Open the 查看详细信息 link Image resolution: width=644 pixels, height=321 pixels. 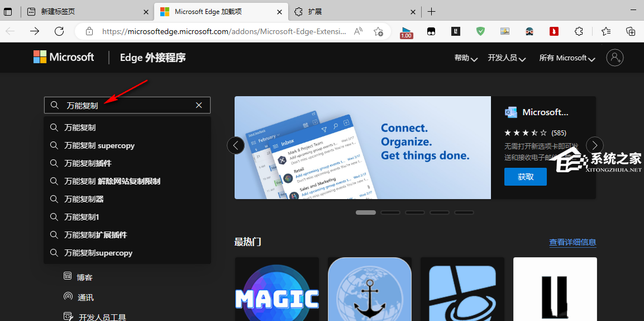(x=573, y=242)
